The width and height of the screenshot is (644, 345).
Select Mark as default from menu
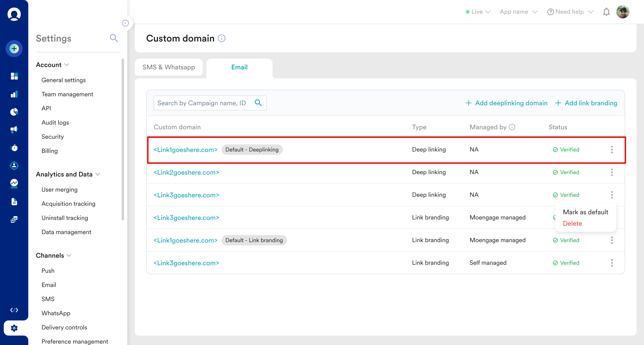click(585, 212)
